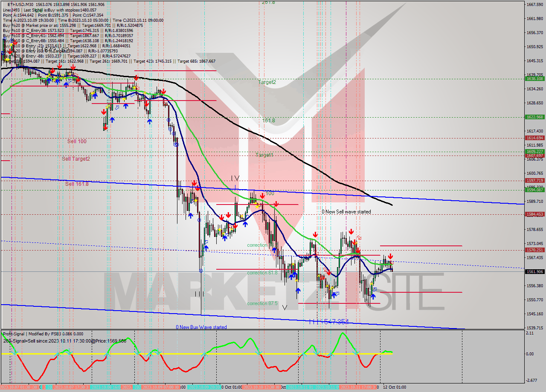This screenshot has height=392, width=546.
Task: Click the '0 New Buy Wave started' label
Action: click(x=201, y=327)
